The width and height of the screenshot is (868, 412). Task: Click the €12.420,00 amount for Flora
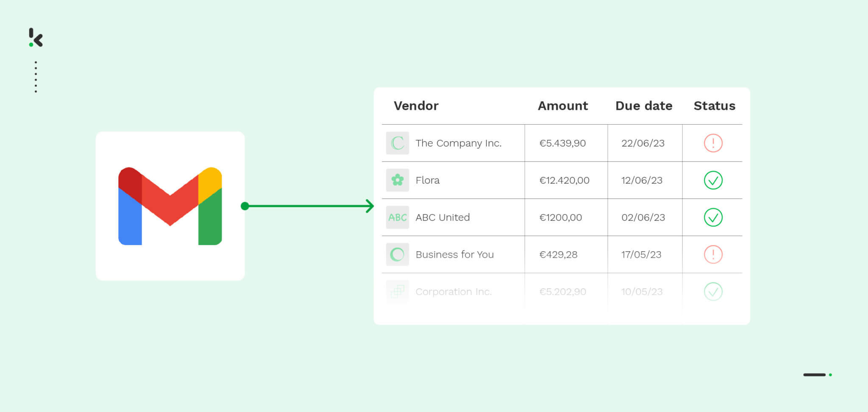tap(564, 180)
